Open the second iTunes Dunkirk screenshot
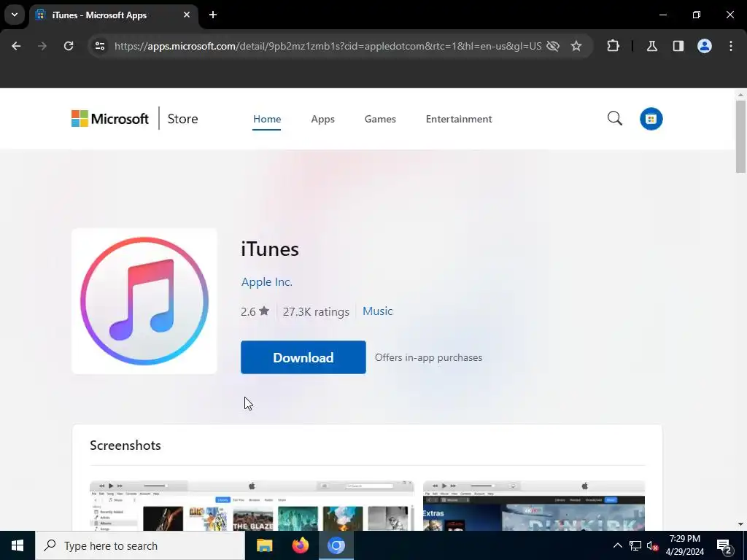 (534, 506)
